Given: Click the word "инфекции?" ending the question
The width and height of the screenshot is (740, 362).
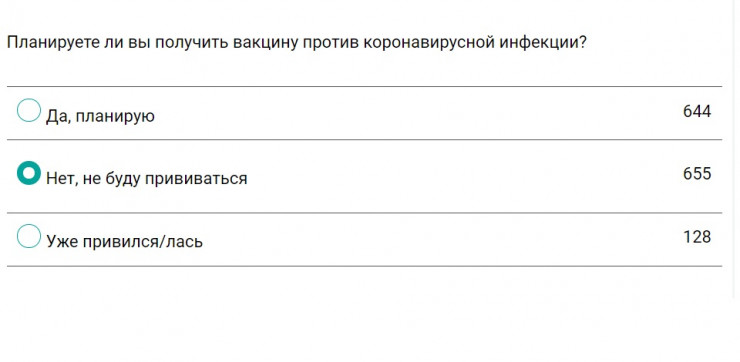Looking at the screenshot, I should point(543,43).
